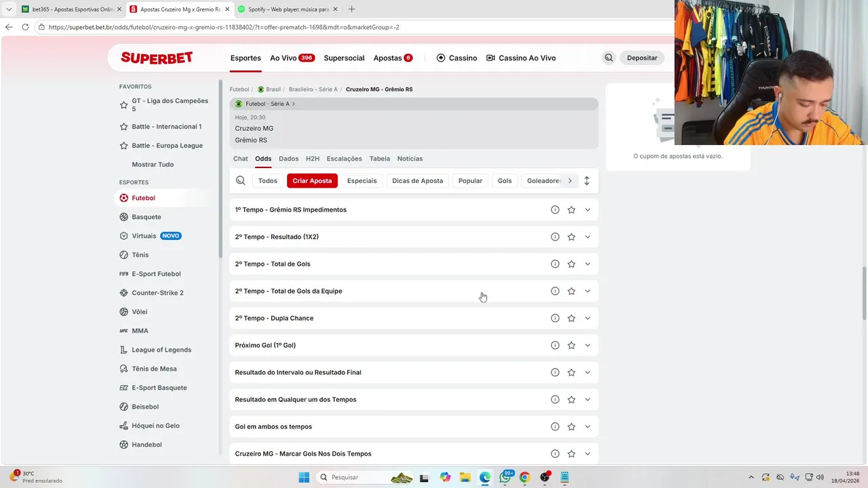Favorite the Próximo Gol (1º Gol) market
Viewport: 868px width, 488px height.
click(x=571, y=345)
